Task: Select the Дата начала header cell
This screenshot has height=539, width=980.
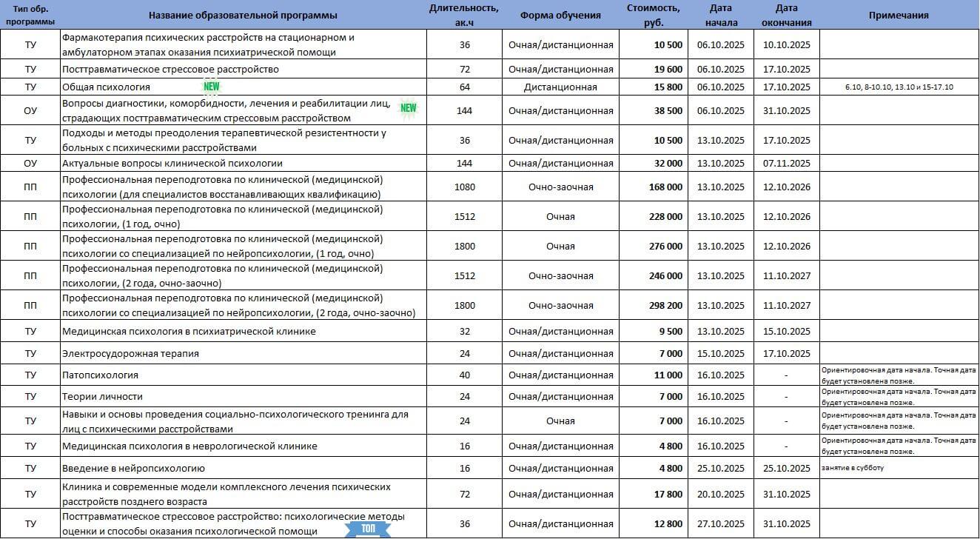Action: pyautogui.click(x=720, y=16)
